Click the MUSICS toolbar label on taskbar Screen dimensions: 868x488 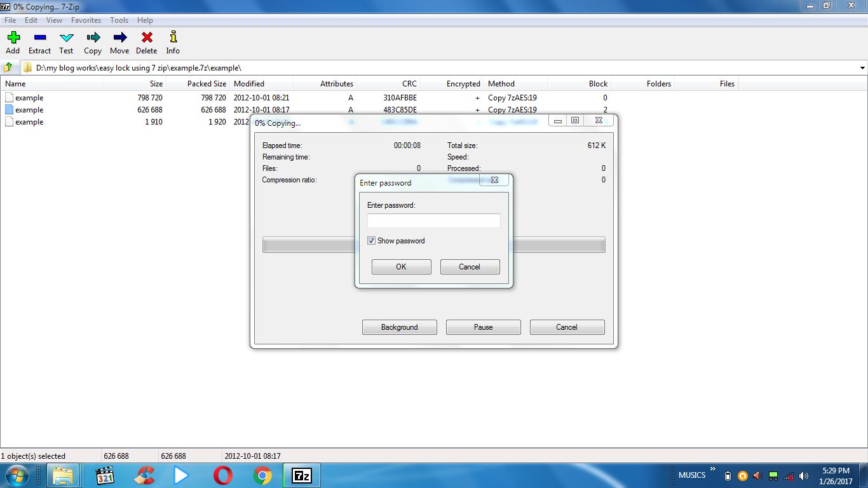point(692,475)
